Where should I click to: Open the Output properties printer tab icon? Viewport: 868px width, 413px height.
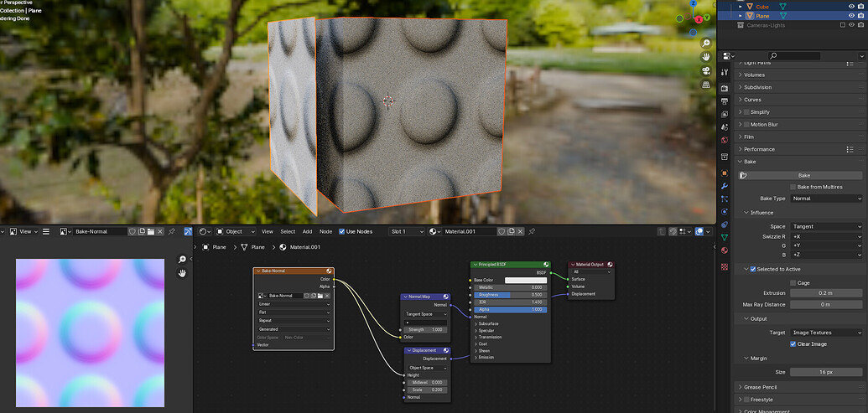point(725,101)
